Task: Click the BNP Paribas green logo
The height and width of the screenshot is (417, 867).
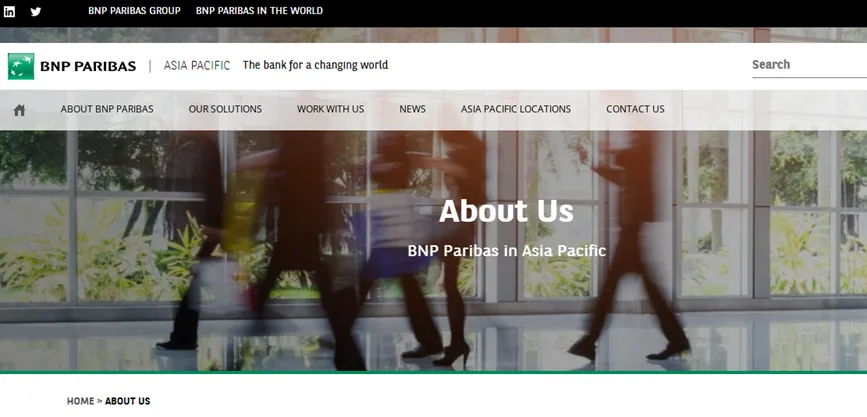Action: coord(21,66)
